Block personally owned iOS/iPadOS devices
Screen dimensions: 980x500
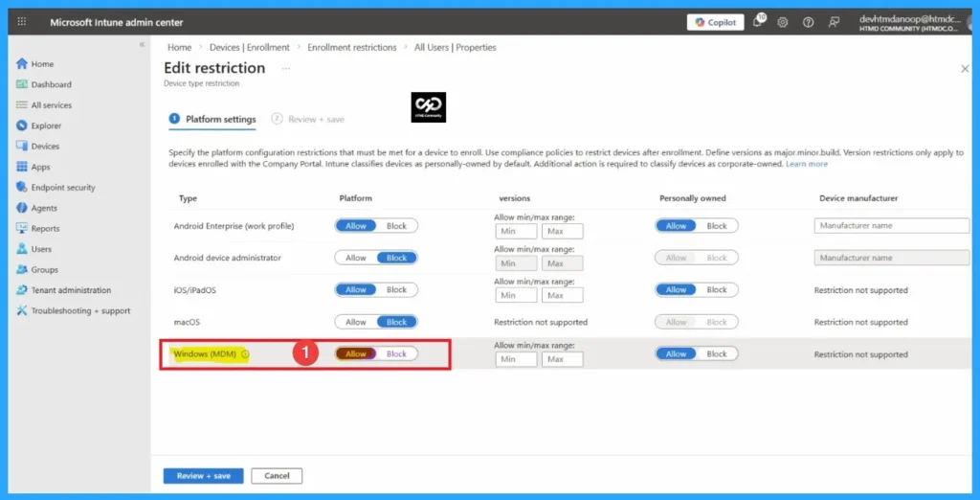(x=717, y=289)
